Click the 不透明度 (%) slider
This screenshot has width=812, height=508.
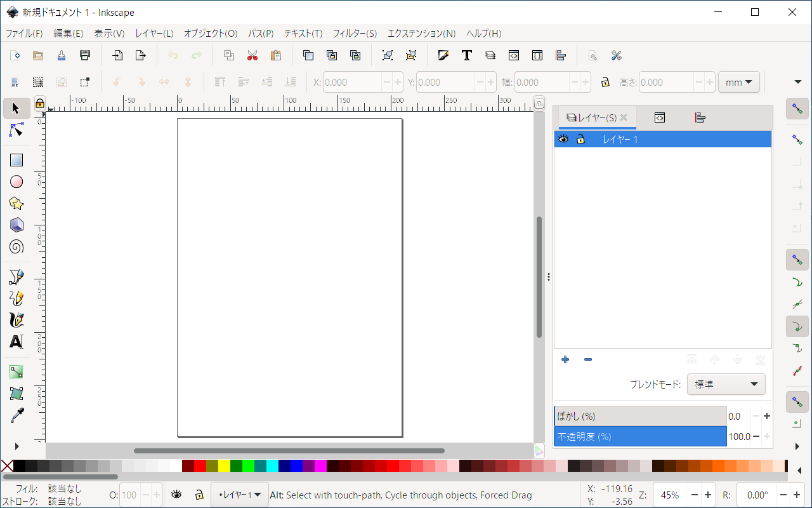(x=640, y=436)
